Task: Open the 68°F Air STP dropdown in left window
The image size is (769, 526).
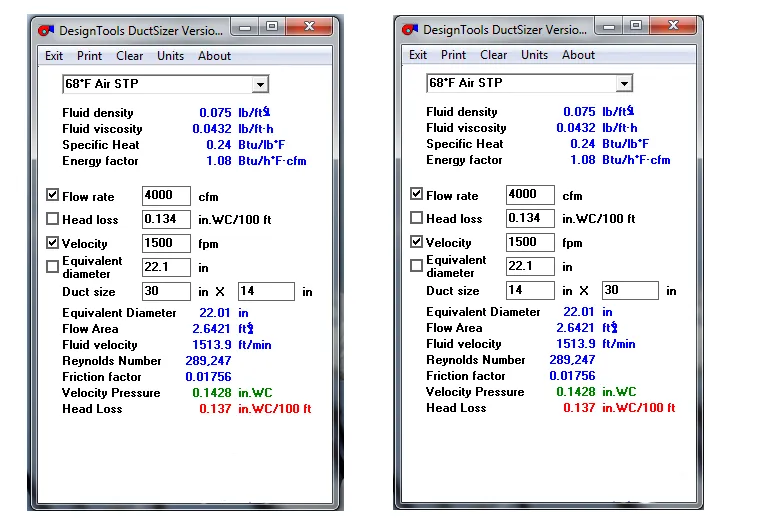Action: pyautogui.click(x=260, y=85)
